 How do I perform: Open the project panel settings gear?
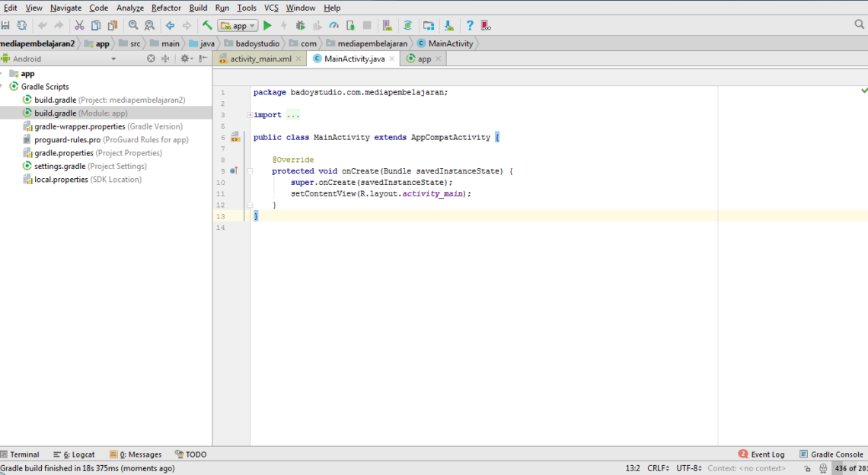184,59
